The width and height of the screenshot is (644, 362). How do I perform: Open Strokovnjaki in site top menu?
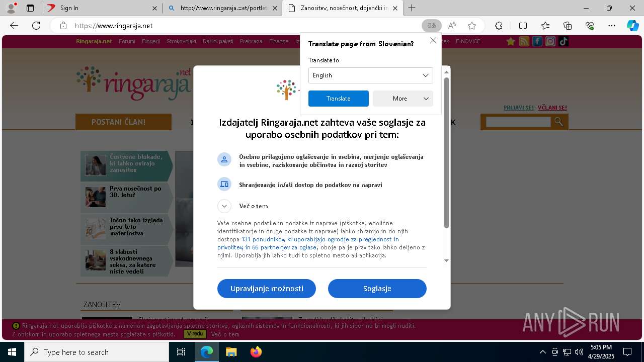[x=181, y=41]
